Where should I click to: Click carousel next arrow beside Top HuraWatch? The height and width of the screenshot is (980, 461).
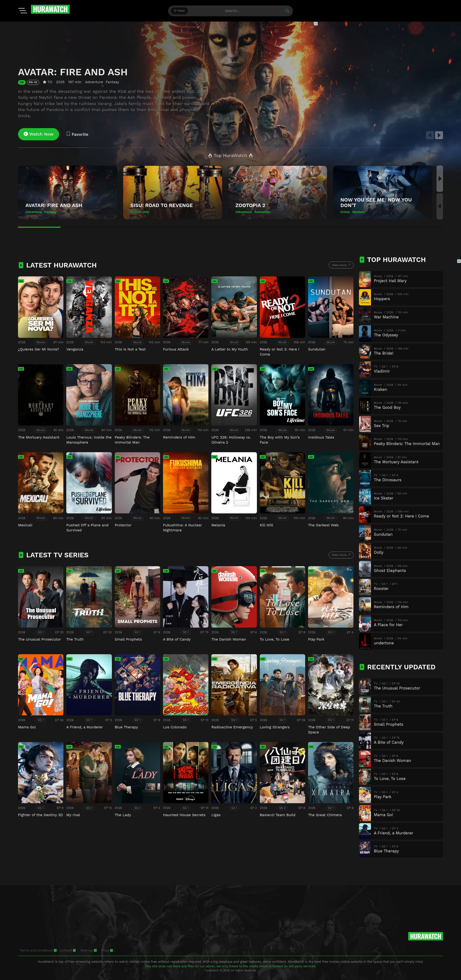point(440,178)
